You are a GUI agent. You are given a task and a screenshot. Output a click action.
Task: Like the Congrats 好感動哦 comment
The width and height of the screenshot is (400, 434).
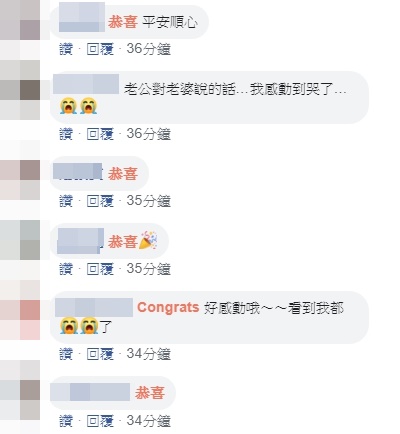coord(66,354)
